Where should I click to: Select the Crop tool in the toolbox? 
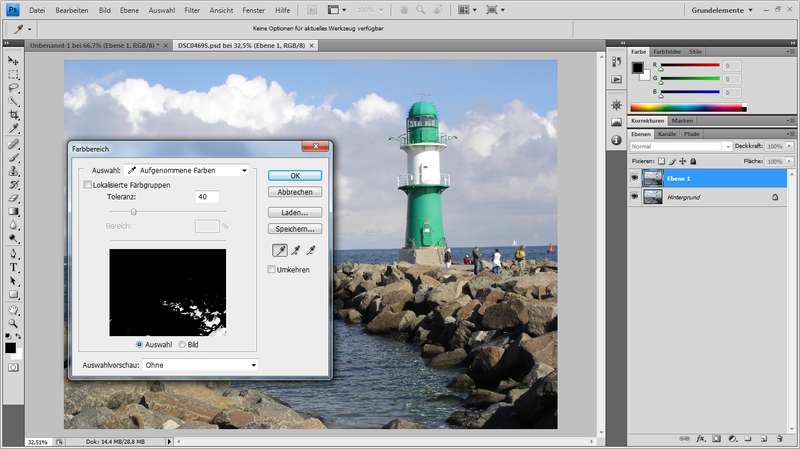pos(14,115)
